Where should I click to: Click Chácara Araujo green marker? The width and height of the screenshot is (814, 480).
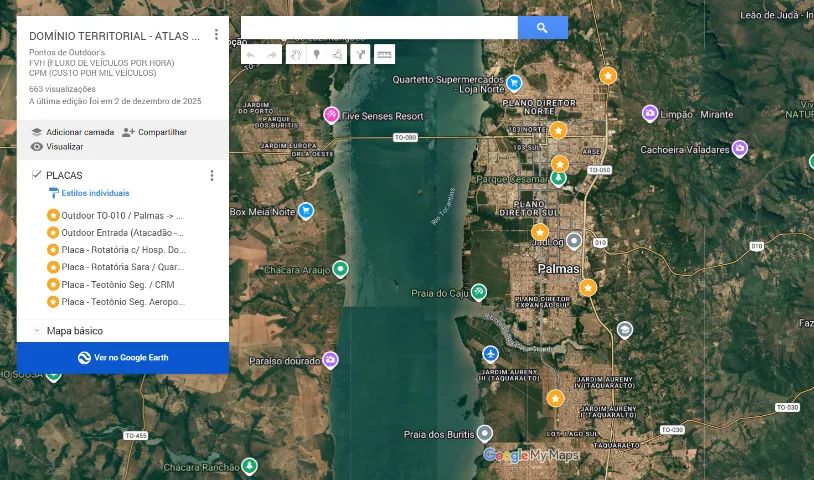[x=340, y=269]
